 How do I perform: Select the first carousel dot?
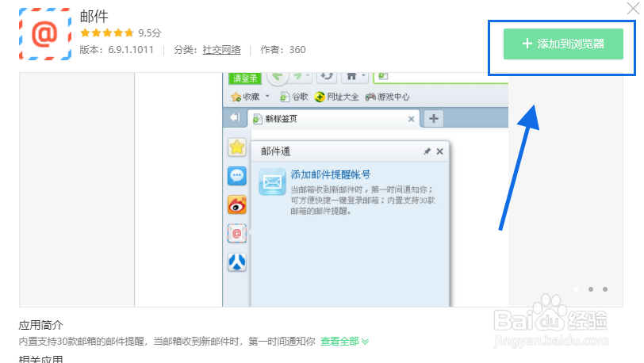[x=577, y=289]
